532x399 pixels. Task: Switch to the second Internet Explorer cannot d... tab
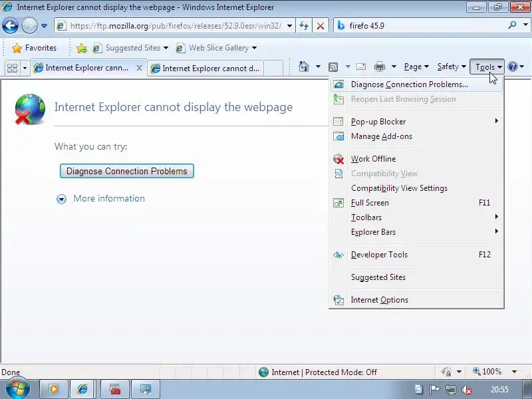[205, 68]
